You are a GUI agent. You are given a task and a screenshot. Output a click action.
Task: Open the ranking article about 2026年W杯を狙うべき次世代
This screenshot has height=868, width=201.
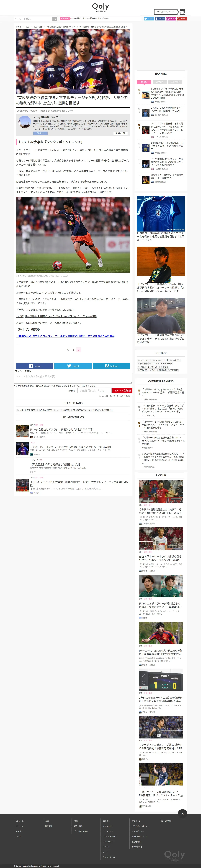[167, 110]
